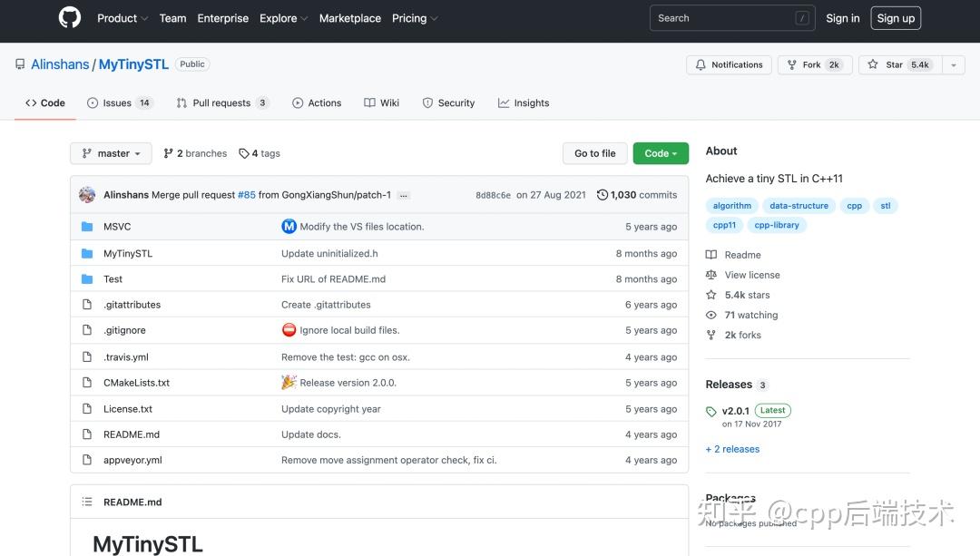Click the search slash shortcut icon

pos(802,18)
